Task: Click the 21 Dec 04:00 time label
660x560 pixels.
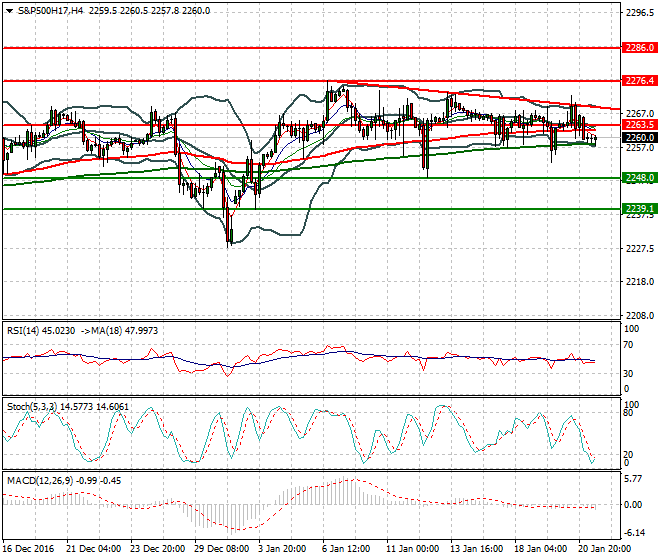Action: 93,549
